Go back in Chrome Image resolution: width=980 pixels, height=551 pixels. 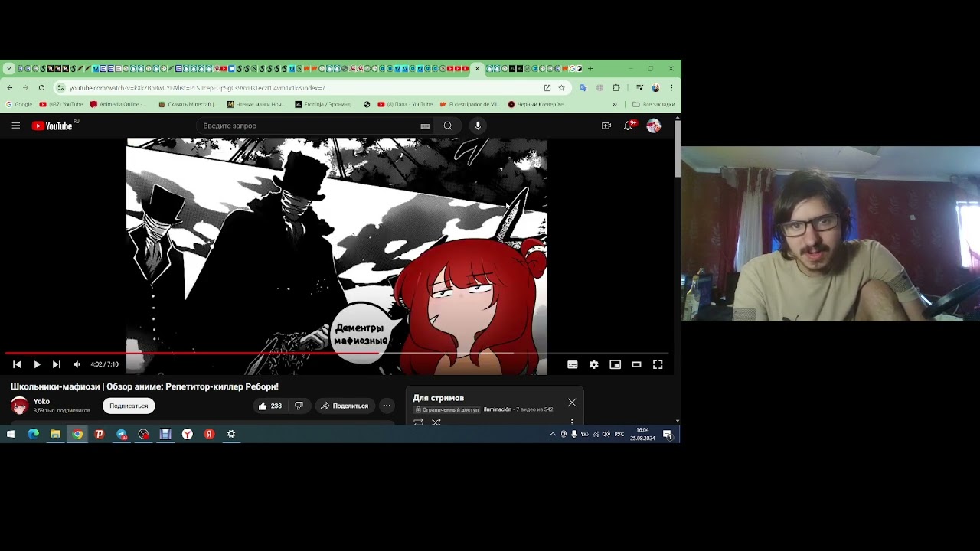[10, 88]
